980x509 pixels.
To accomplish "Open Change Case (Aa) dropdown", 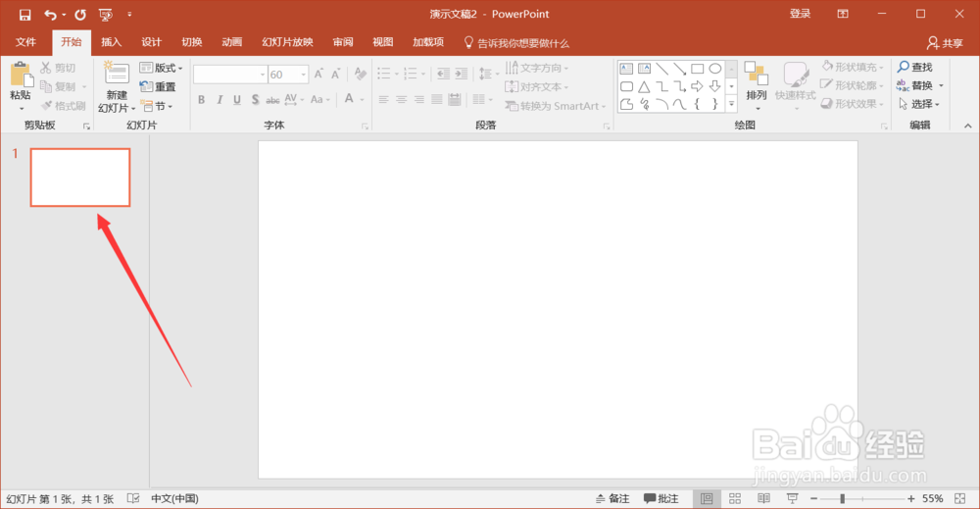I will 320,99.
